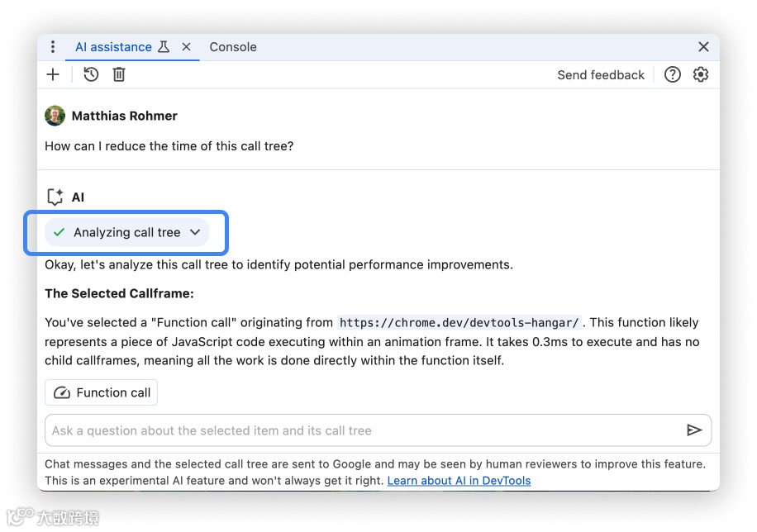This screenshot has width=757, height=532.
Task: Switch to the Console tab
Action: pos(233,47)
